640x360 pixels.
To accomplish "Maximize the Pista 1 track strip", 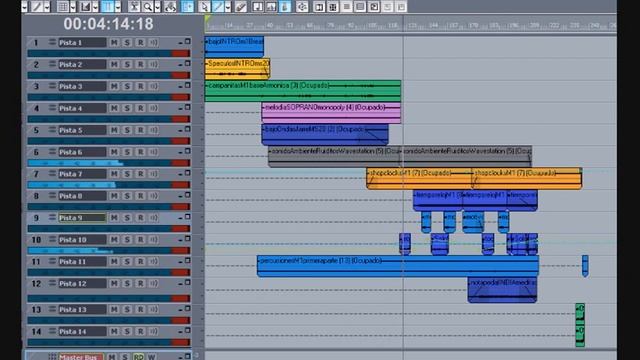I will 187,42.
